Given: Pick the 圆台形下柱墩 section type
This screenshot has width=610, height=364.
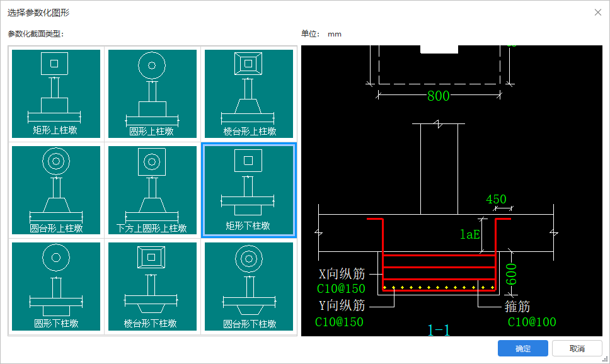Looking at the screenshot, I should [249, 287].
